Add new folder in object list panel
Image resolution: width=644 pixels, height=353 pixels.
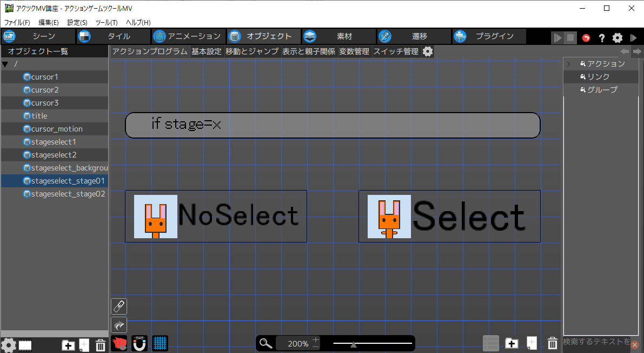pyautogui.click(x=68, y=345)
